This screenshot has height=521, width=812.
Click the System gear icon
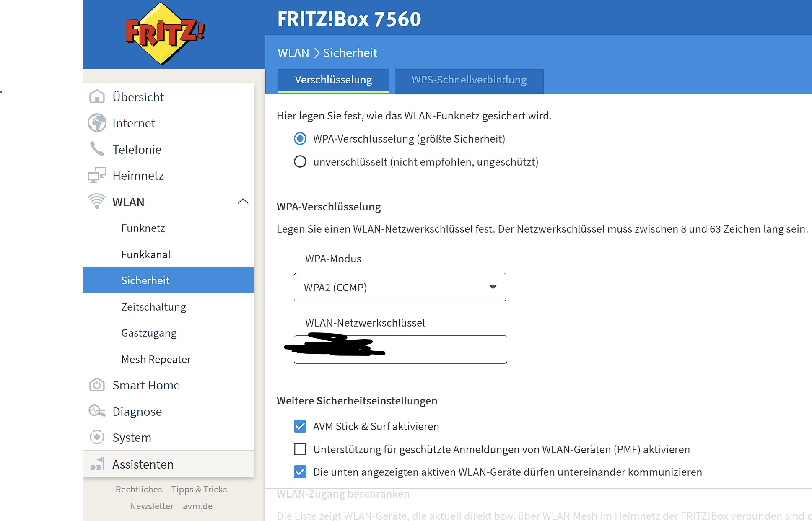(x=97, y=437)
